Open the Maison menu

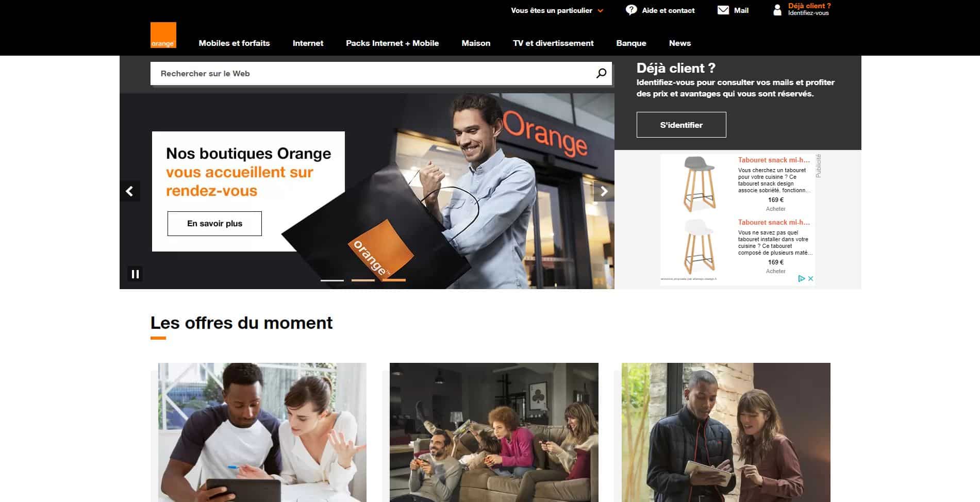[x=476, y=43]
